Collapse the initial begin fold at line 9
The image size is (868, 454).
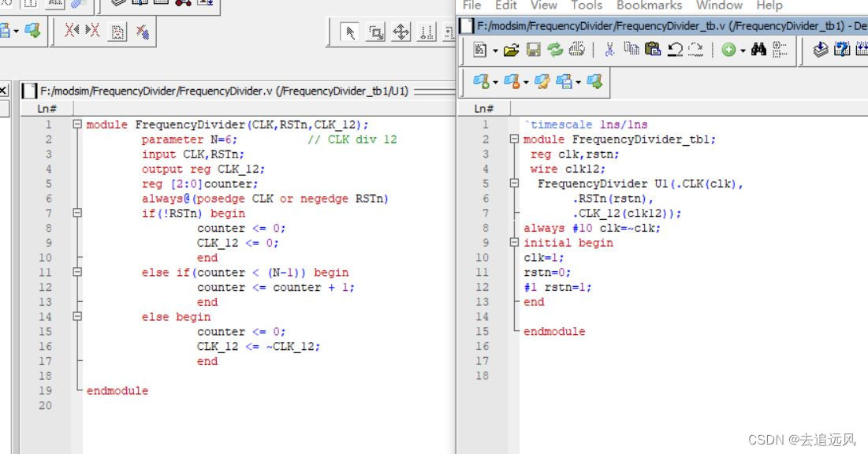514,243
